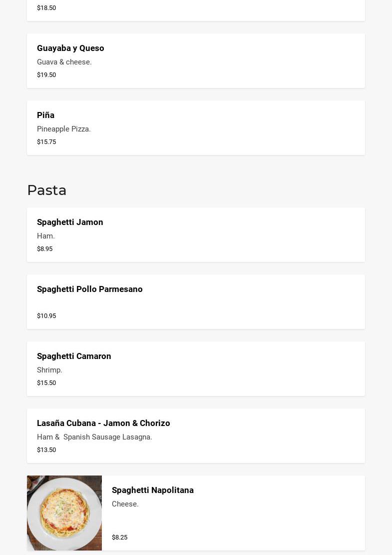This screenshot has height=555, width=392.
Task: Click the 'Guava & cheese.' description
Action: point(64,62)
